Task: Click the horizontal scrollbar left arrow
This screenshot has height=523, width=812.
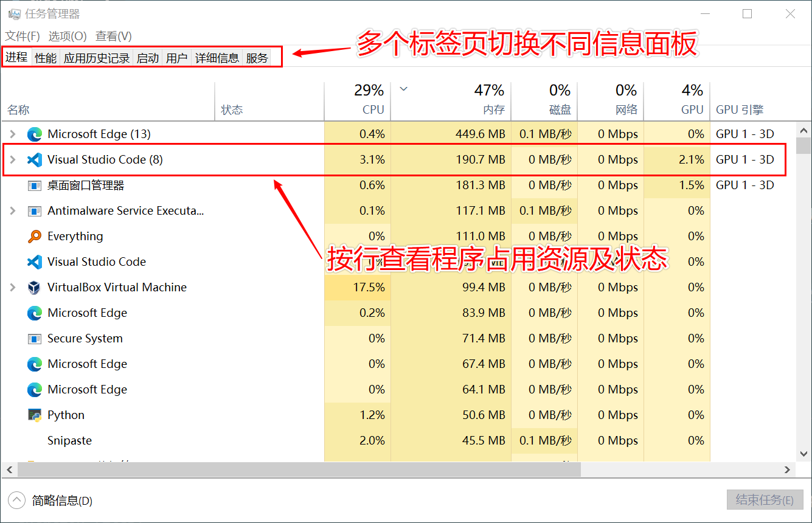Action: point(9,469)
